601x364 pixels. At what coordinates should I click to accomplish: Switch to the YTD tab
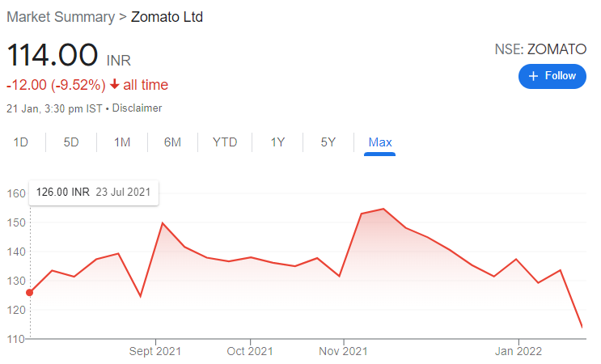[x=225, y=142]
